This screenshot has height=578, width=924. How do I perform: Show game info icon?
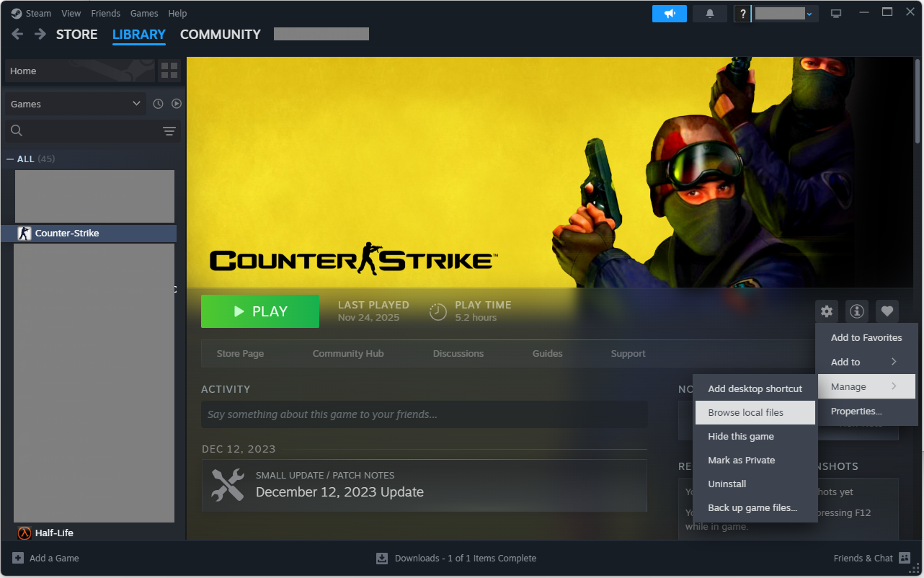coord(857,311)
